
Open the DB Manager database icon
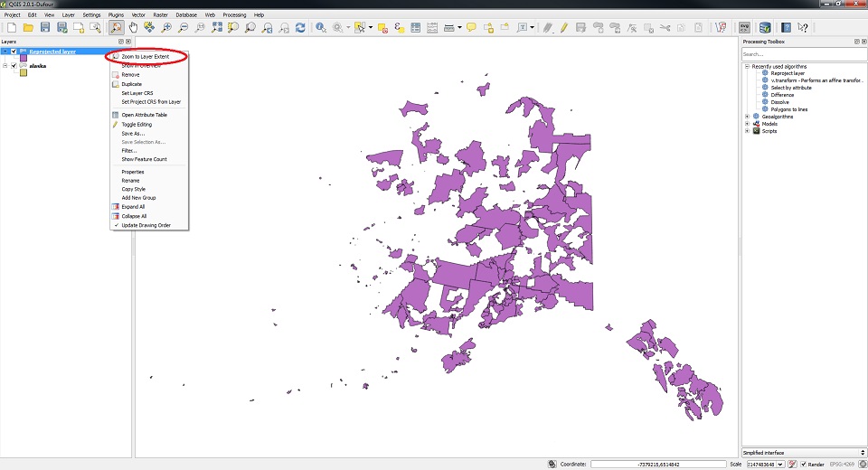coord(765,27)
